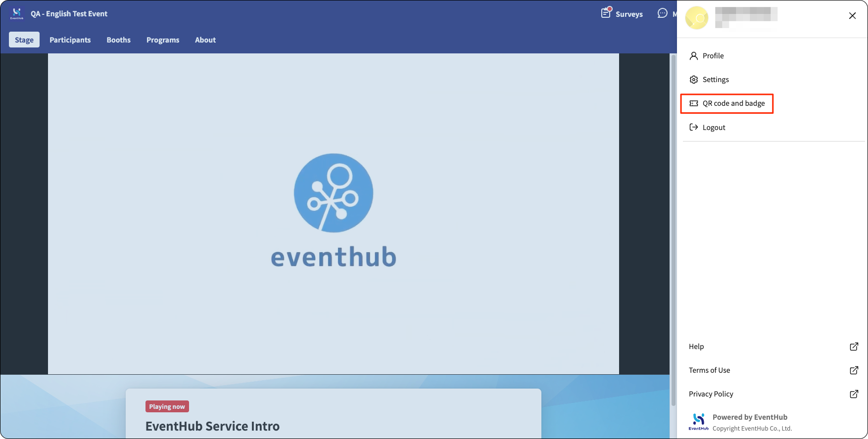Open the Surveys icon with notification
Image resolution: width=868 pixels, height=439 pixels.
coord(606,13)
